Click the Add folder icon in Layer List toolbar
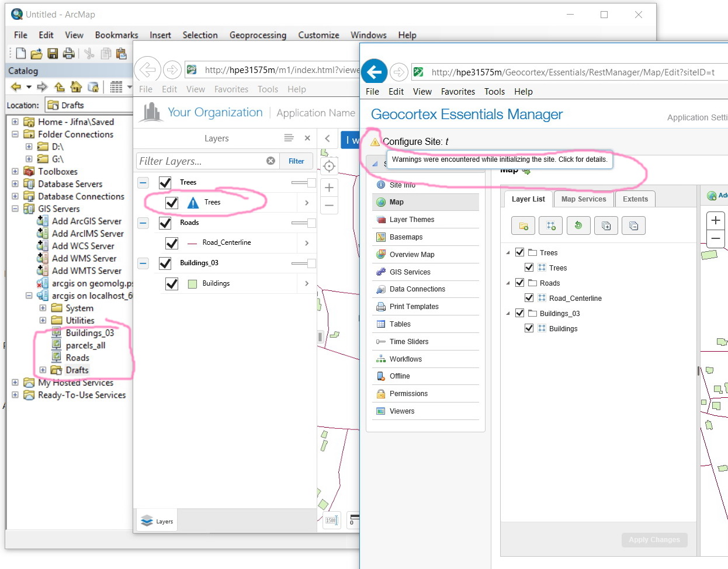Viewport: 728px width, 569px height. 522,225
